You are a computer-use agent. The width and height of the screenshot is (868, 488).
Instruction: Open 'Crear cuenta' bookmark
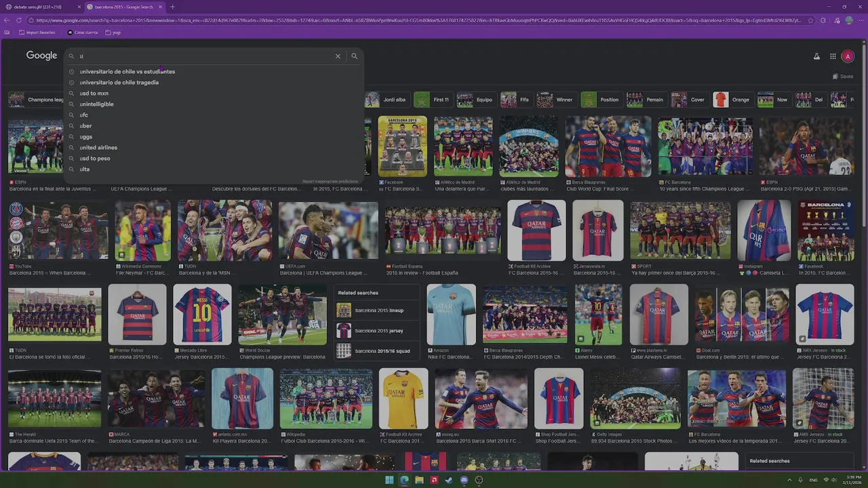pos(81,33)
